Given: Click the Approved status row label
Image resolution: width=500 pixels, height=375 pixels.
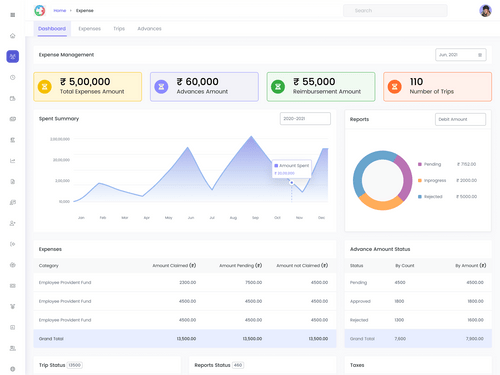Looking at the screenshot, I should 360,301.
